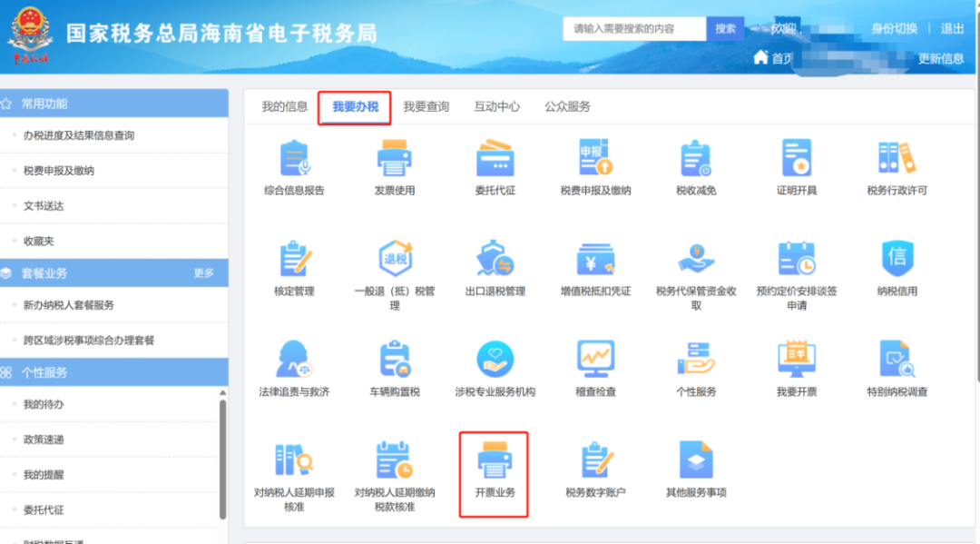Open the 公众服务 tab
The image size is (980, 544).
[x=567, y=107]
